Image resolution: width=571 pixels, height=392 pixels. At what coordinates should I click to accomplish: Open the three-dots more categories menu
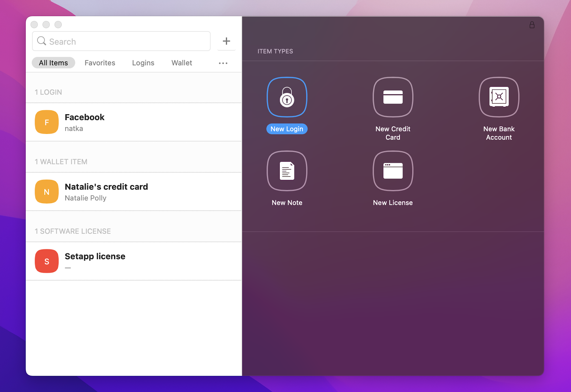(x=223, y=63)
